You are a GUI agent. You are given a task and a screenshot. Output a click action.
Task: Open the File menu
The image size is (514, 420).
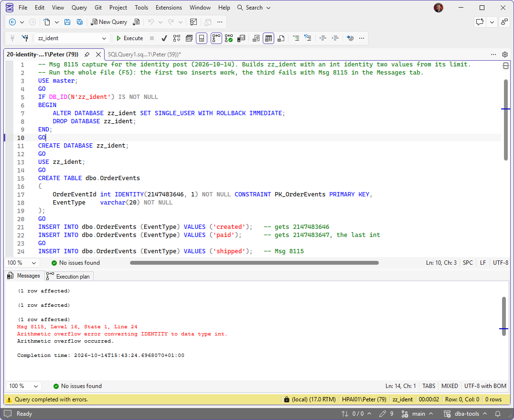click(23, 8)
